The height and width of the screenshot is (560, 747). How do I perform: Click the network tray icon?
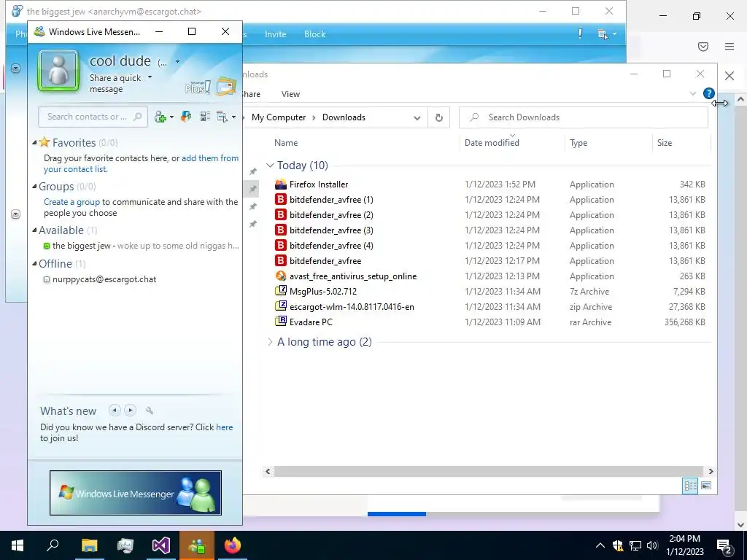click(x=635, y=545)
